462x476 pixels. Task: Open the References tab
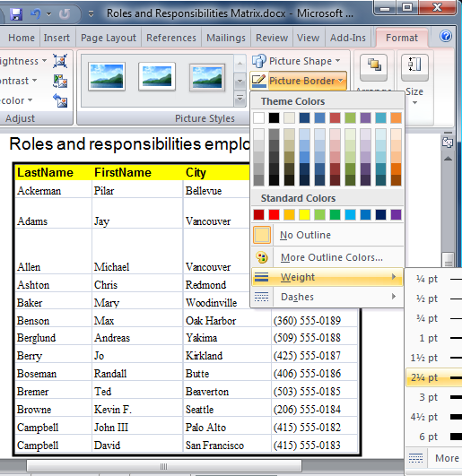tap(171, 38)
